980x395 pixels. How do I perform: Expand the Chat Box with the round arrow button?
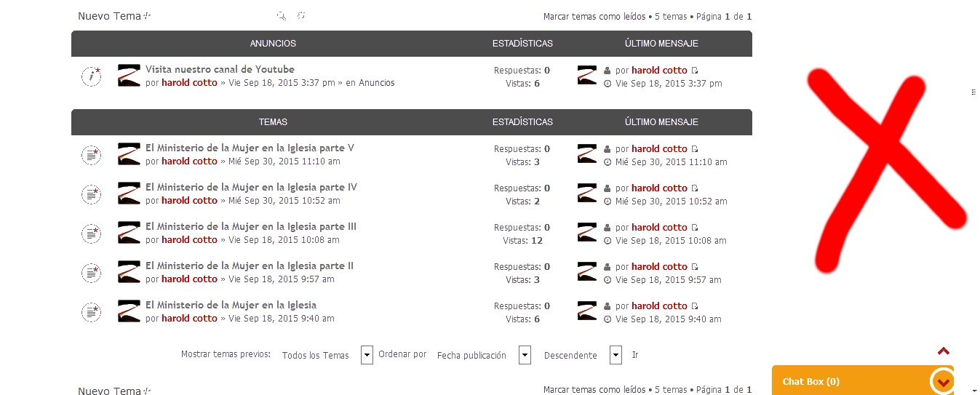pyautogui.click(x=943, y=381)
